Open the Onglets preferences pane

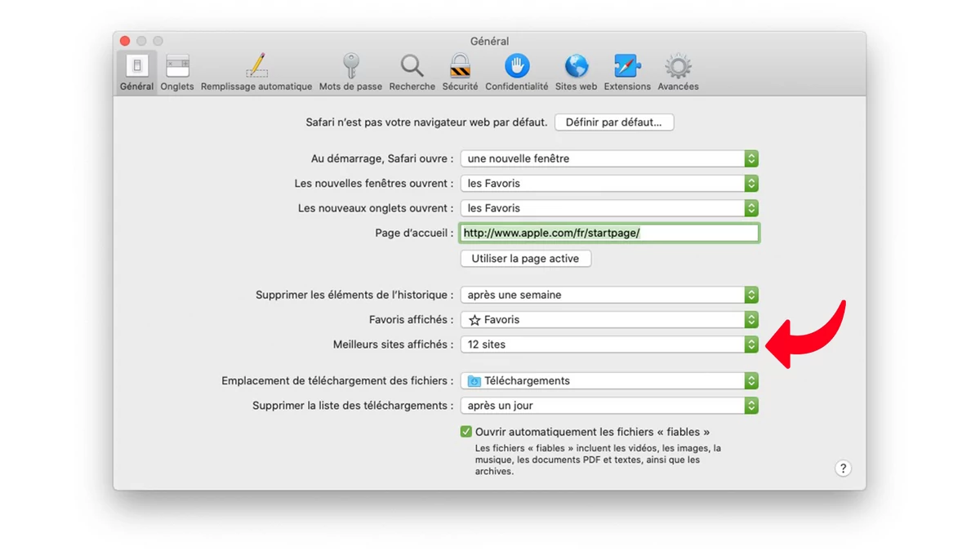177,72
